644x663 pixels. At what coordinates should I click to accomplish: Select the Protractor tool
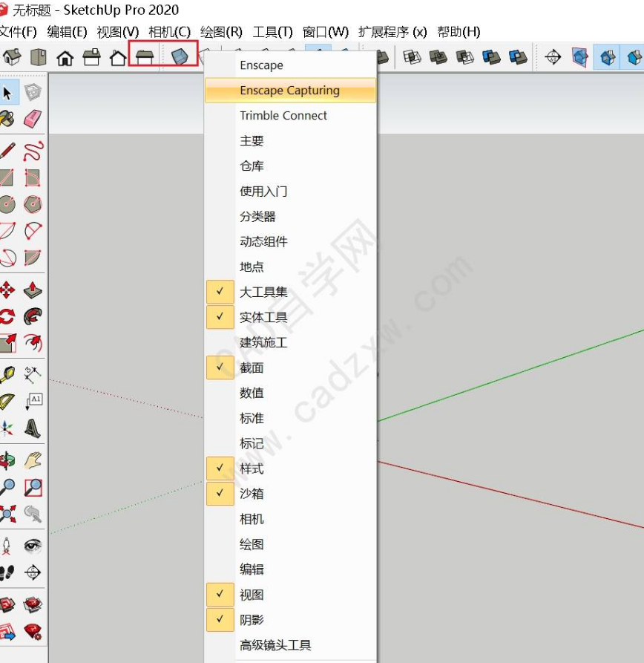[7, 401]
